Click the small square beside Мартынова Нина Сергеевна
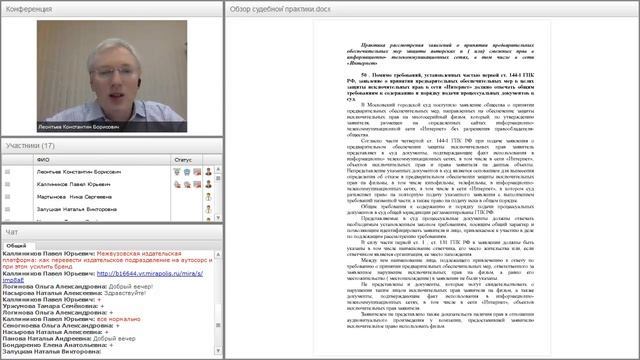640x360 pixels. pos(7,197)
